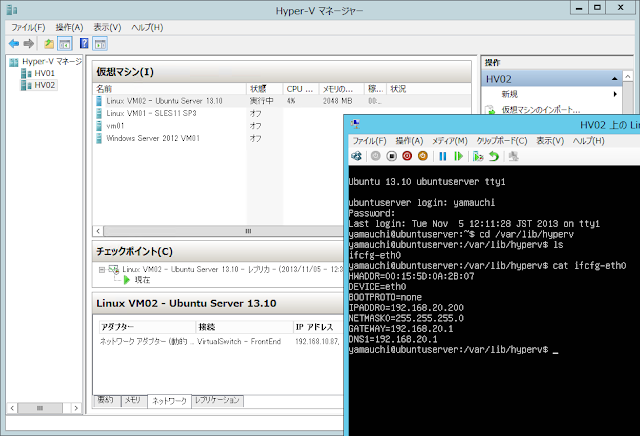Click the Turn Off stop icon in VM toolbar
This screenshot has height=436, width=640.
tap(391, 156)
